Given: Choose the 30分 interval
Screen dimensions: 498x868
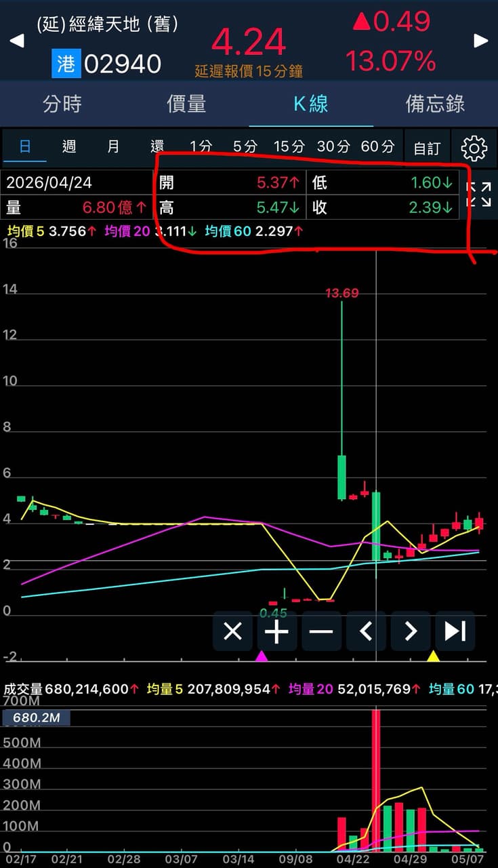Looking at the screenshot, I should [333, 146].
